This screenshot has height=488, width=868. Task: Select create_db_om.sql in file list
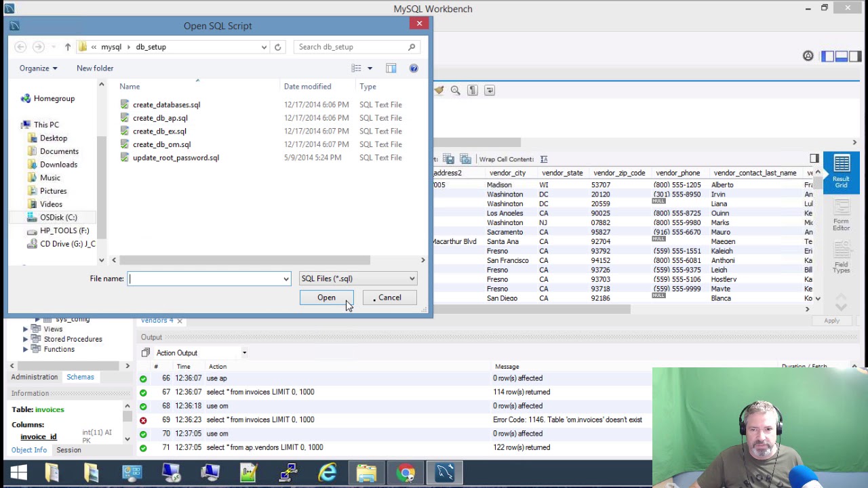(161, 144)
